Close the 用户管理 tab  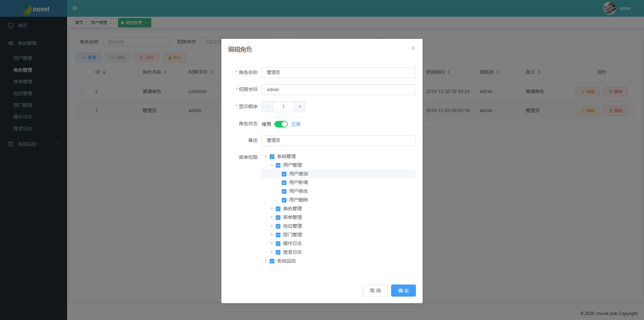pyautogui.click(x=111, y=23)
